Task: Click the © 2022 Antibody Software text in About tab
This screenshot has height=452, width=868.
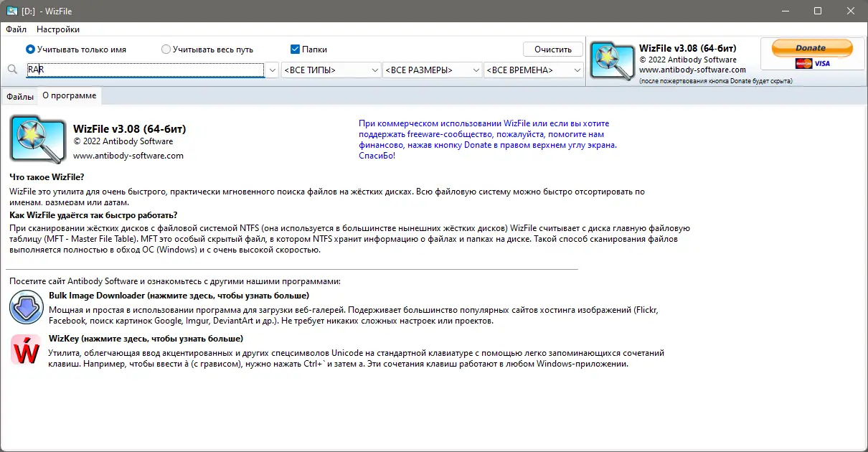Action: click(123, 141)
